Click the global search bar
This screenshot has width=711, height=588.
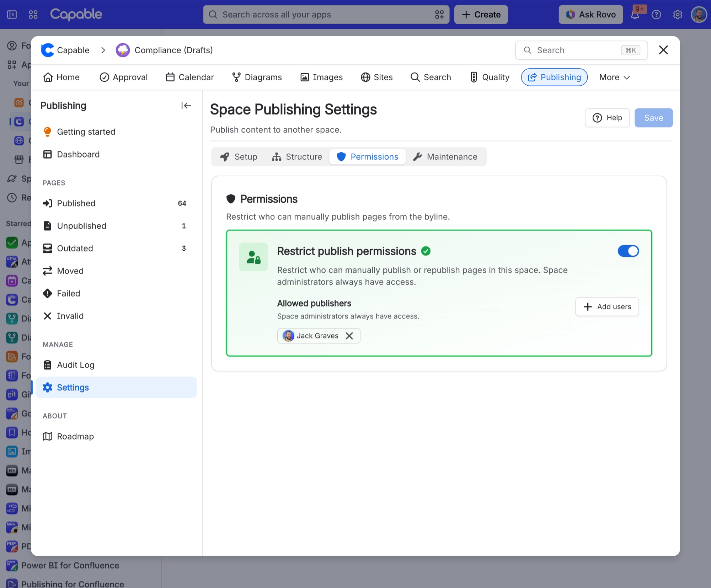click(326, 15)
